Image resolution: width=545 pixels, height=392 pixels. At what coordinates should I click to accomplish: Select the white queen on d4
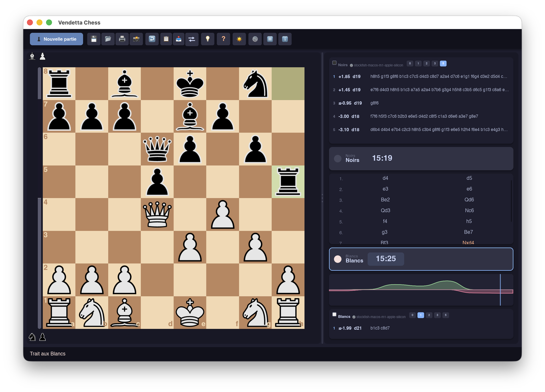tap(157, 215)
